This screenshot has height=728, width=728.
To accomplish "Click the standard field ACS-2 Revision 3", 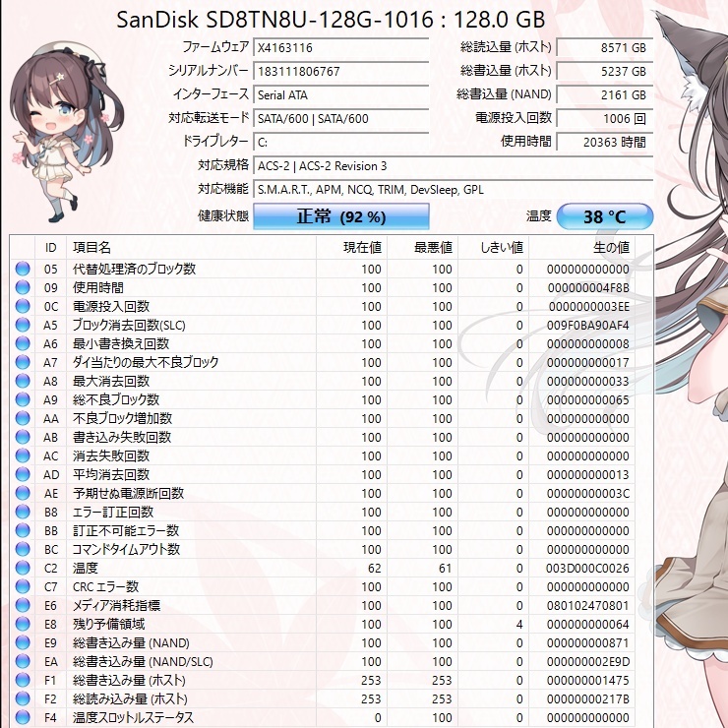I will coord(454,165).
